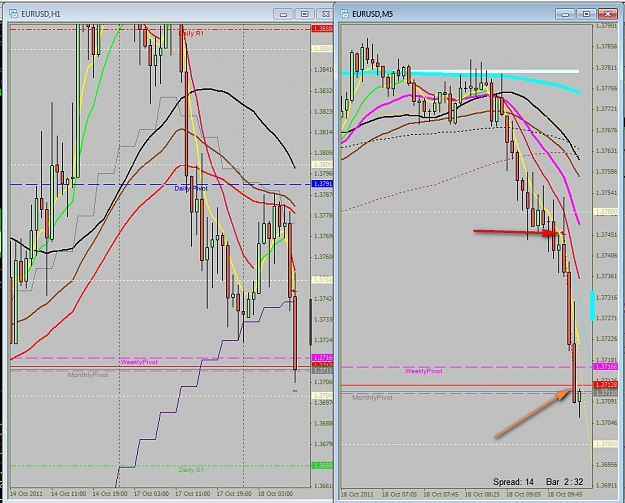Click the Daily Pivot label on H1 chart
Viewport: 625px width, 503px height.
pos(191,188)
